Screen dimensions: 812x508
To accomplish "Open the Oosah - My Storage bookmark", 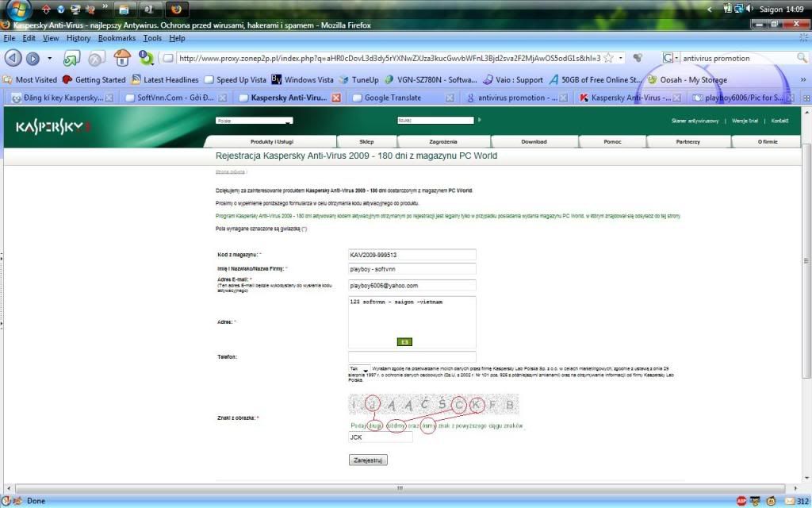I will coord(688,80).
